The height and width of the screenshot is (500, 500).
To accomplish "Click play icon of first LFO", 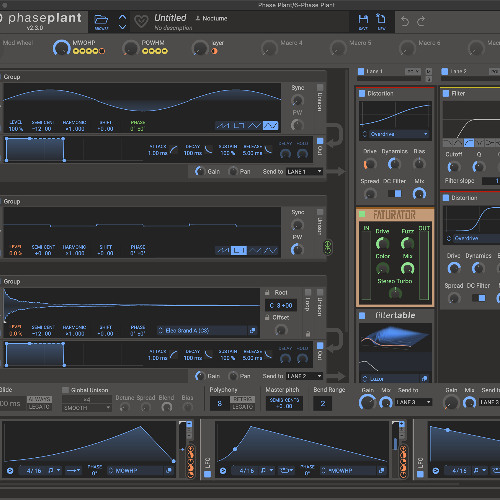I will (x=10, y=471).
